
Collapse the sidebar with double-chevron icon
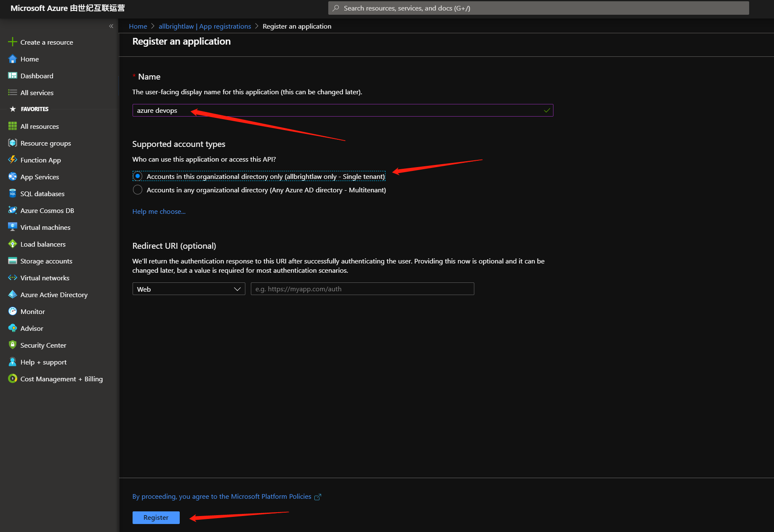point(111,26)
